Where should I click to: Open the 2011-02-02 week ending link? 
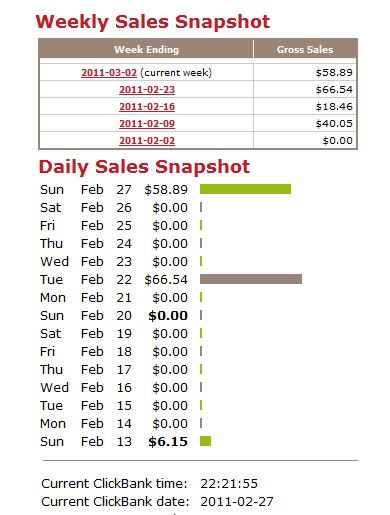(147, 141)
